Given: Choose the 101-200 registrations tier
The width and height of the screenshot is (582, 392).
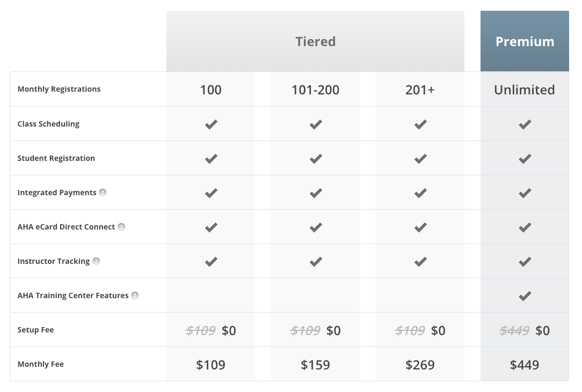Looking at the screenshot, I should click(315, 90).
